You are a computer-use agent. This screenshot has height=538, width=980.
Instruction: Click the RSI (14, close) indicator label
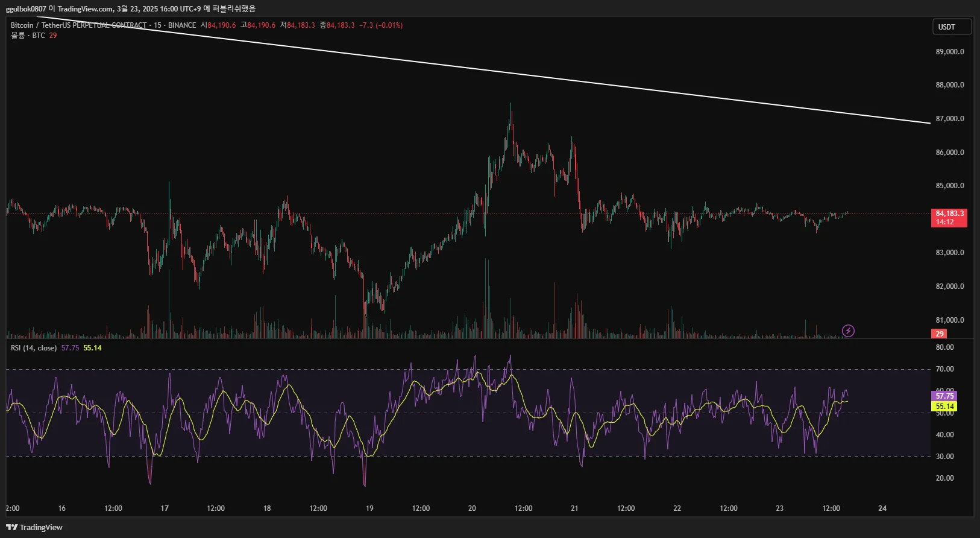point(34,348)
